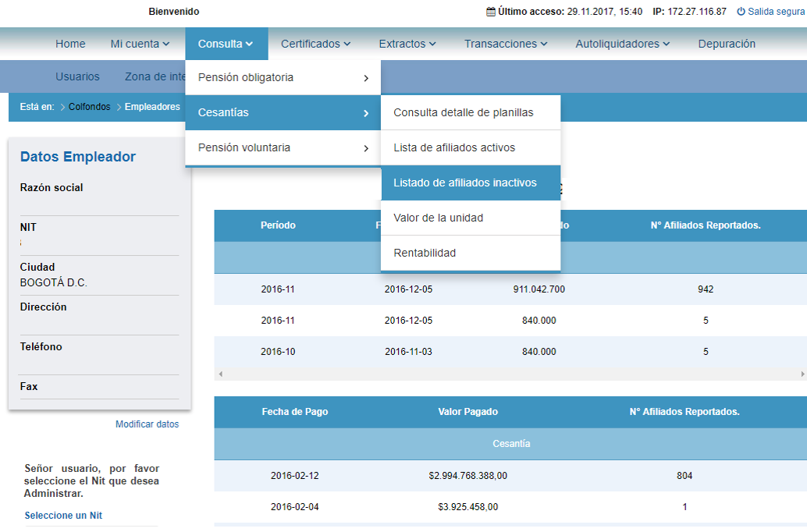Choose Lista de afiliados activos
Screen dimensions: 807x532
coord(454,147)
